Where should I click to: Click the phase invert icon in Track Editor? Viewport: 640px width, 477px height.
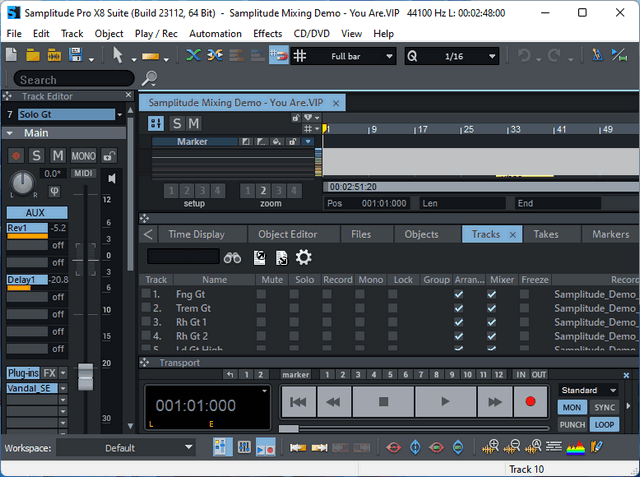pyautogui.click(x=54, y=191)
